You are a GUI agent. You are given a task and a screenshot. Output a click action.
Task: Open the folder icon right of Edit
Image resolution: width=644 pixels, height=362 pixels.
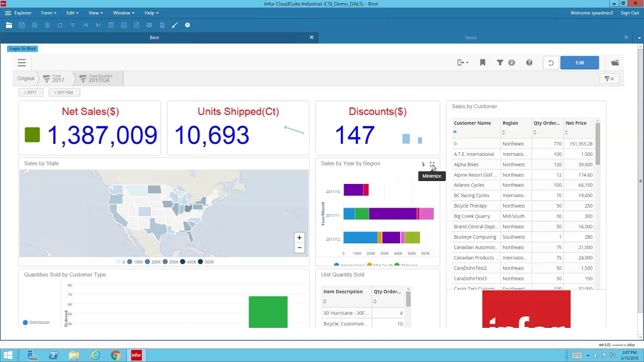click(x=615, y=63)
